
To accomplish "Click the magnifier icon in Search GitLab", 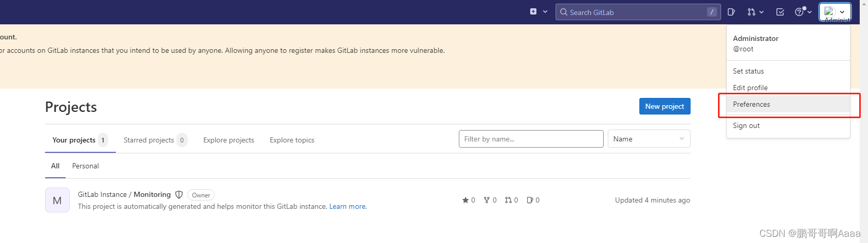I will click(564, 12).
